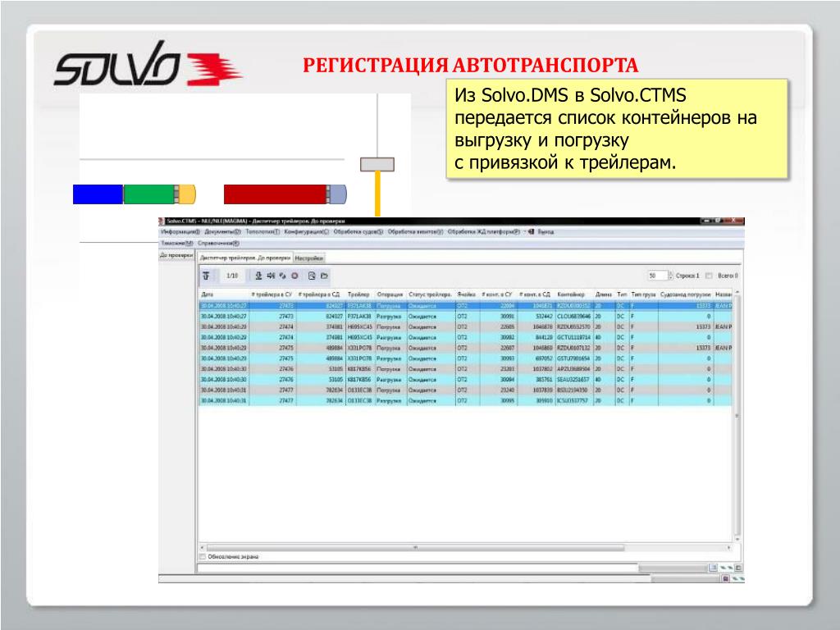
Task: Sort by the Дата column header
Action: 223,294
